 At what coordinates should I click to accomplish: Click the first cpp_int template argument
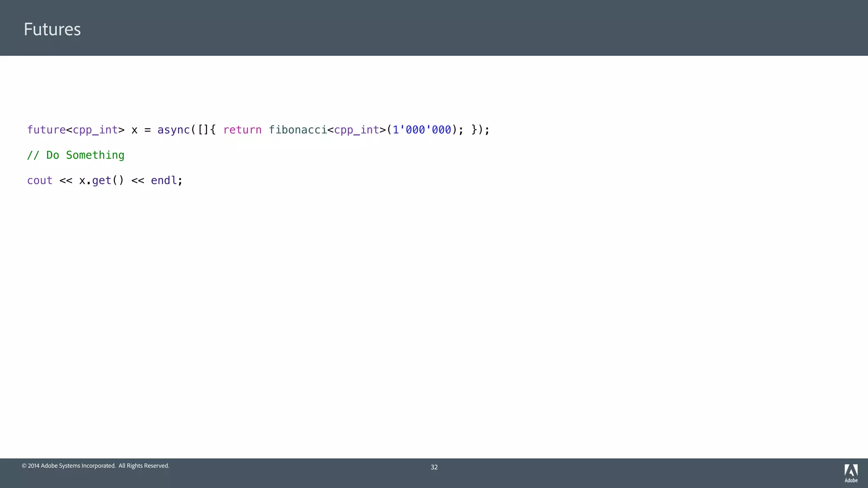tap(95, 130)
